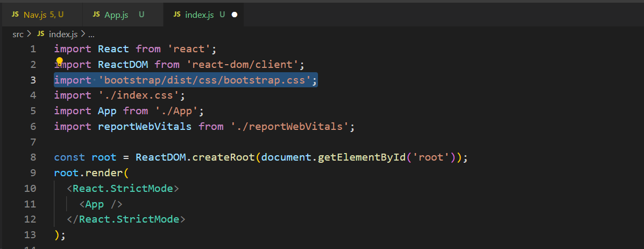The width and height of the screenshot is (644, 249).
Task: Click the const keyword on line 8
Action: [69, 157]
